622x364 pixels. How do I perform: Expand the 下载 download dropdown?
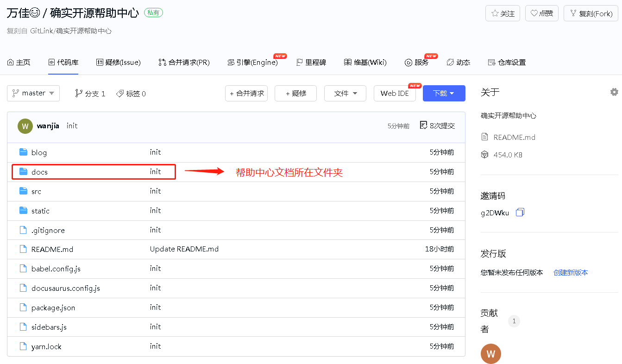point(444,93)
